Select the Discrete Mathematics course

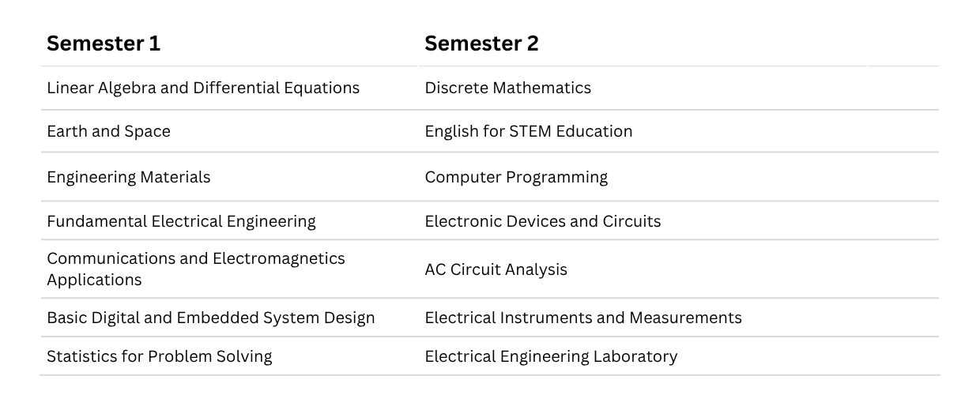pyautogui.click(x=507, y=88)
